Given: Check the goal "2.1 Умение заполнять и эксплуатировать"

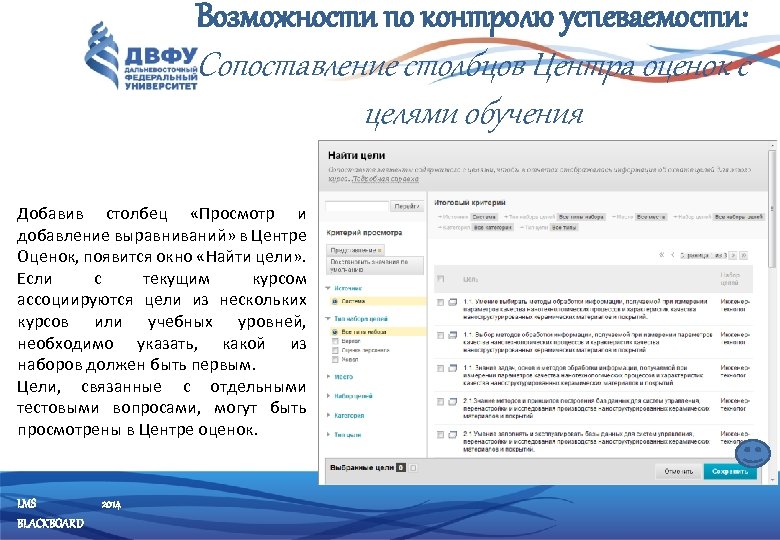Looking at the screenshot, I should [x=440, y=434].
